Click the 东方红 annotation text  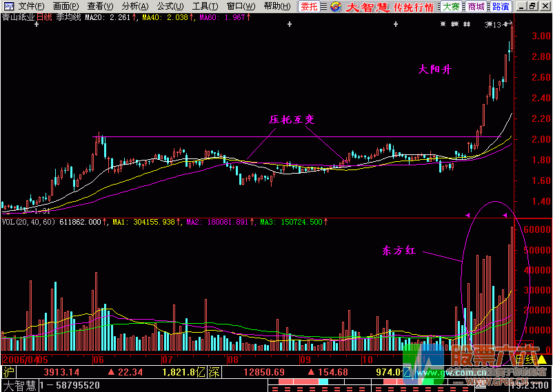pos(398,251)
